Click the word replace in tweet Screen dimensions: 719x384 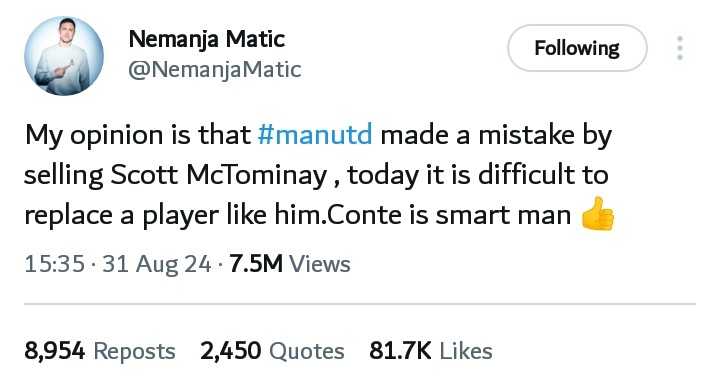coord(68,216)
